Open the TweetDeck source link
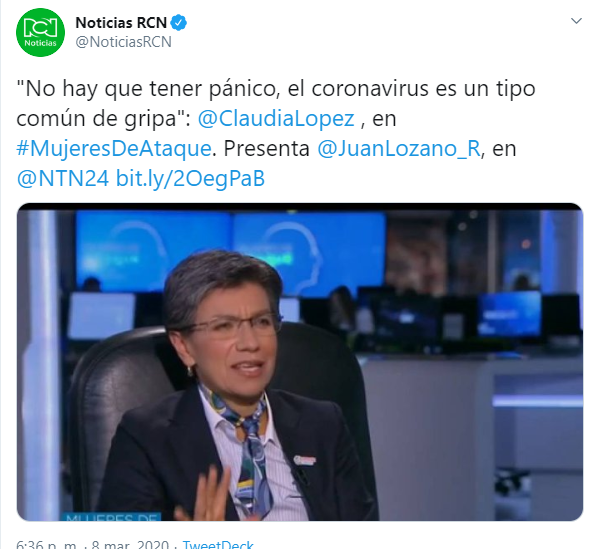 pos(218,544)
